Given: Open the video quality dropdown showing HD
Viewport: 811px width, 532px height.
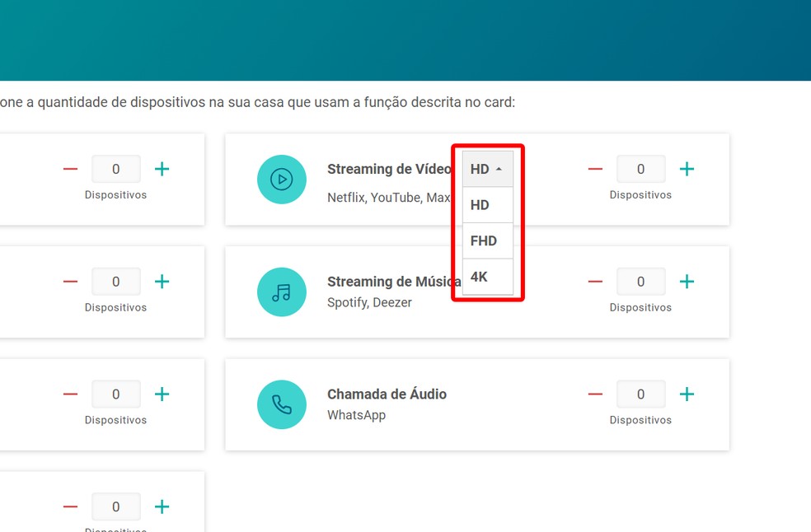Looking at the screenshot, I should [488, 168].
